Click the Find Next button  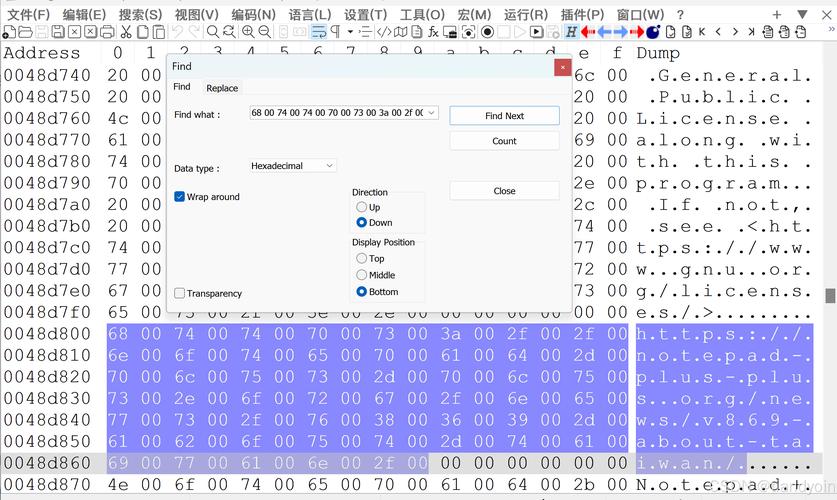coord(504,116)
